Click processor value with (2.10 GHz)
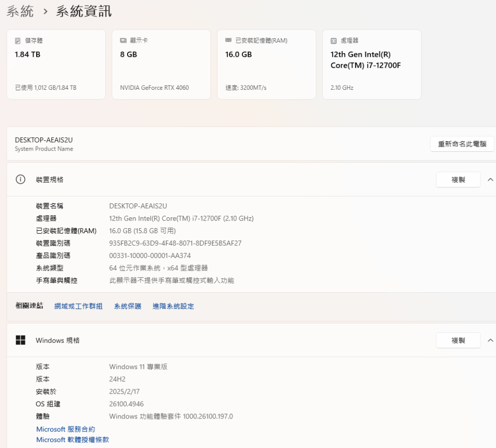The image size is (496, 448). click(x=181, y=218)
